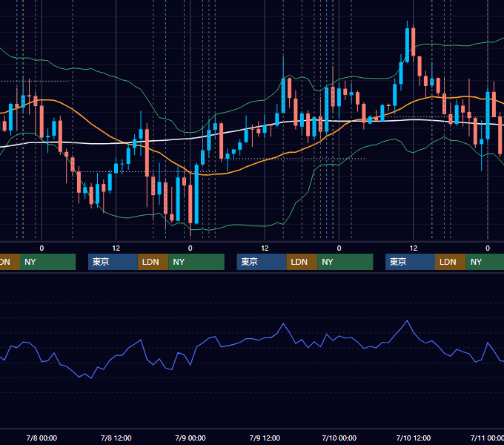
Task: Click hour label 0 above 7/9 00:00
Action: pos(190,248)
